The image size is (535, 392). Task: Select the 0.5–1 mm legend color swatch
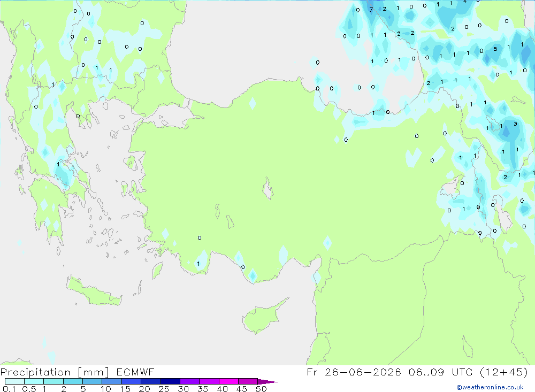pos(34,381)
